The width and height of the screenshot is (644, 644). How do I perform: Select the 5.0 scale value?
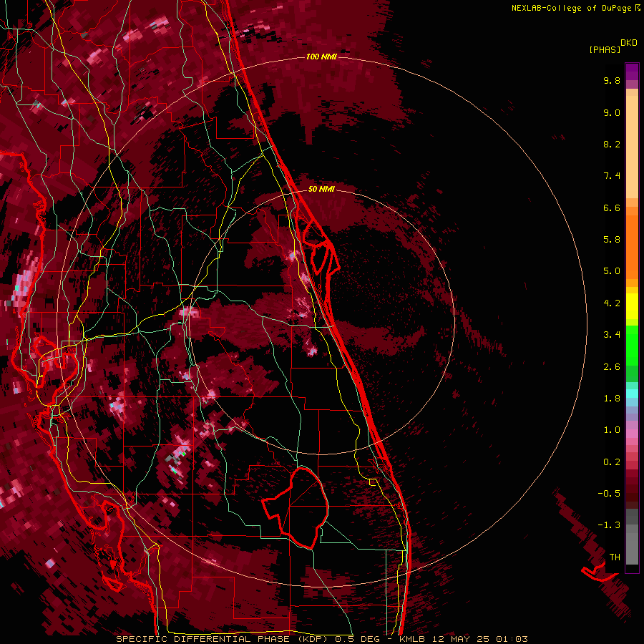coord(612,271)
